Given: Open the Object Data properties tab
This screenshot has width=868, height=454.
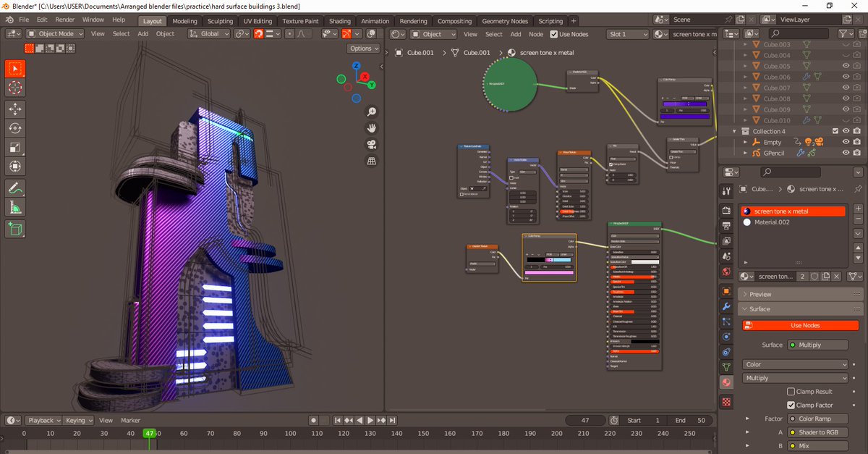Looking at the screenshot, I should click(x=726, y=367).
